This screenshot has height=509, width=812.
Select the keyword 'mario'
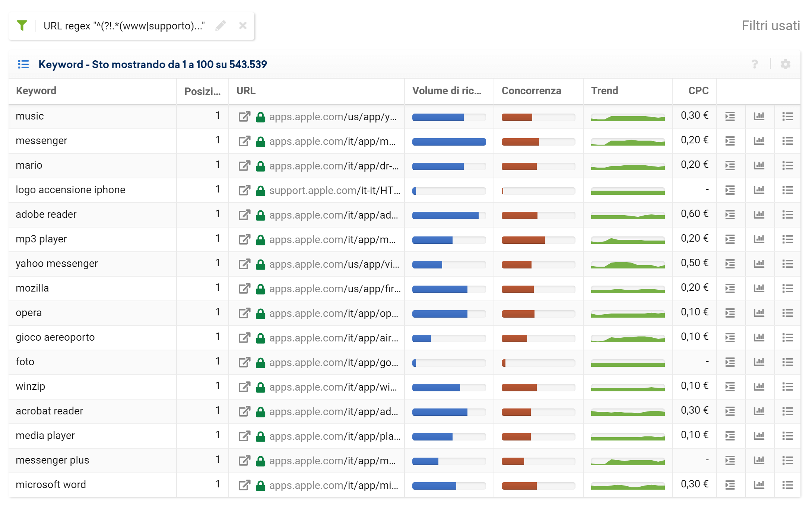29,165
